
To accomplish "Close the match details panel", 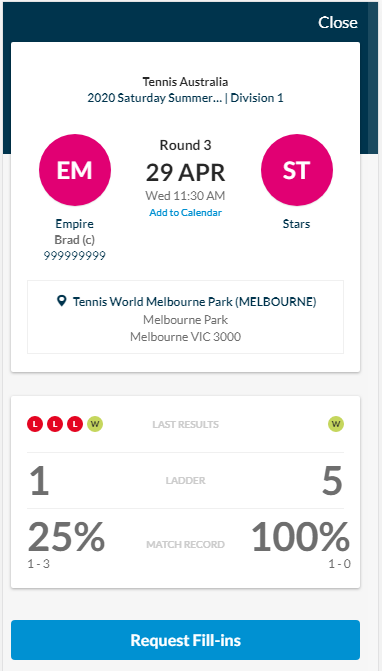I will point(338,22).
